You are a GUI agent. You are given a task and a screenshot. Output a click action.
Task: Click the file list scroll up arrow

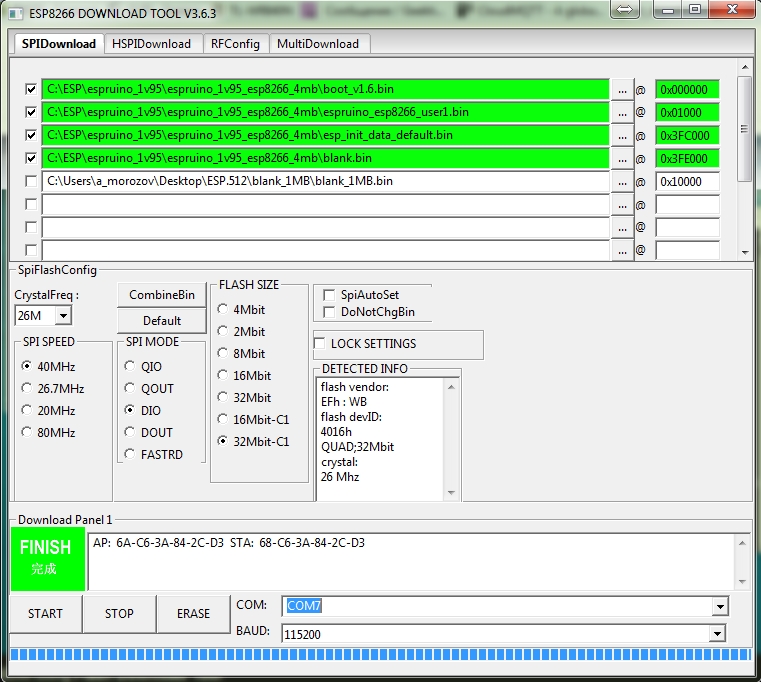click(x=745, y=67)
